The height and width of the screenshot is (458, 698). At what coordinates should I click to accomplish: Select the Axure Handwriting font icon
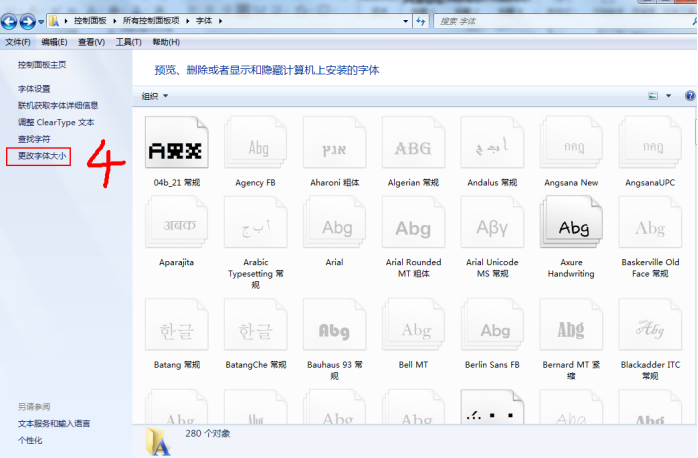[x=571, y=222]
